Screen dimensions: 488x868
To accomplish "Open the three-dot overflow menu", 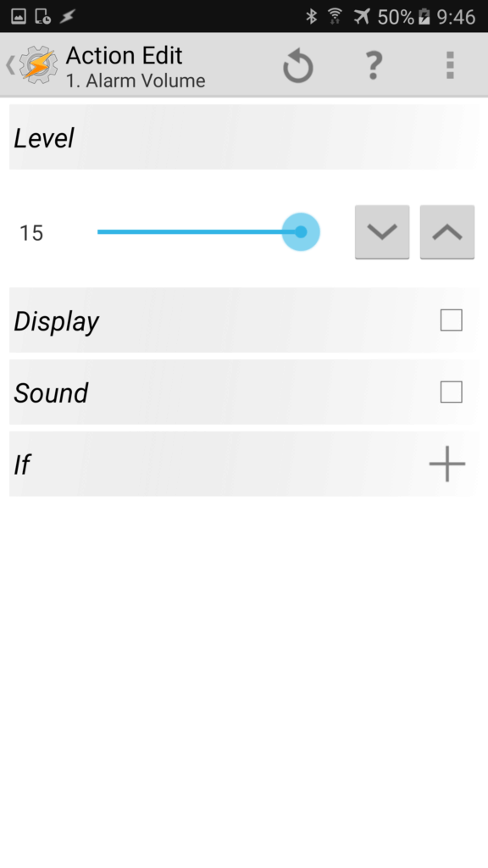I will point(451,65).
